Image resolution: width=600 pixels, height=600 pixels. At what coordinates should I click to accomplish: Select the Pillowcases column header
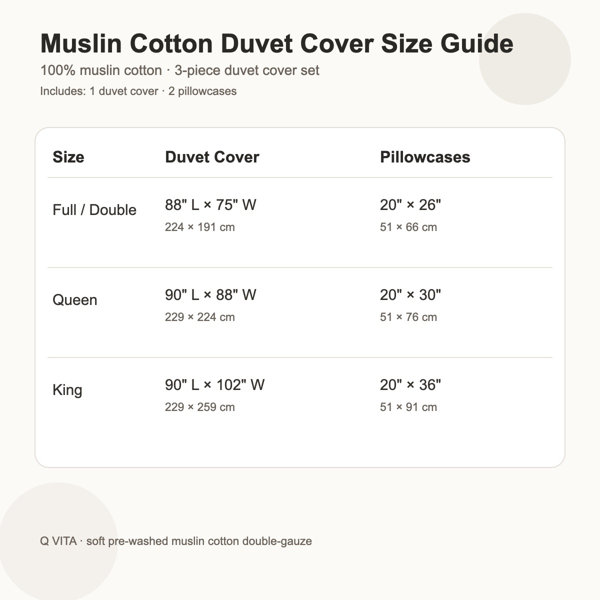pyautogui.click(x=425, y=157)
